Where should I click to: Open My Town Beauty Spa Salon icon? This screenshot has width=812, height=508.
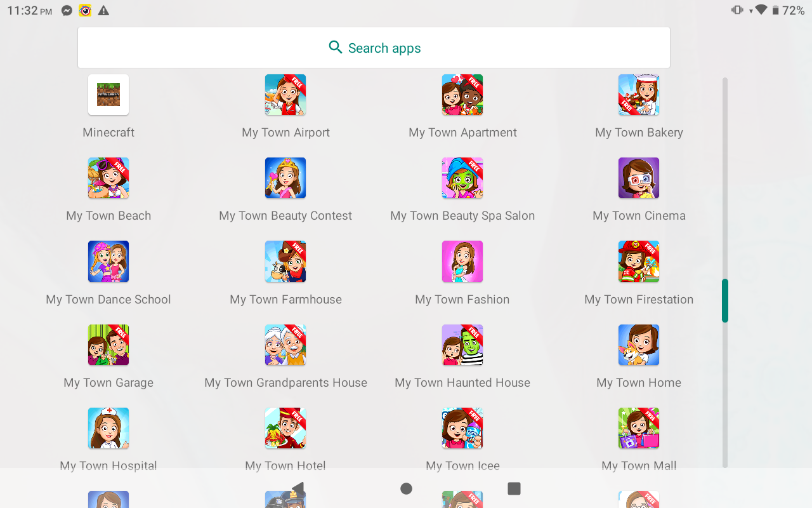(462, 178)
